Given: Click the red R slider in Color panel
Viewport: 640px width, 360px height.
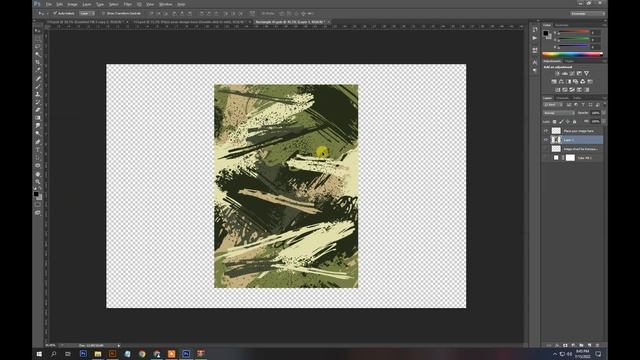Looking at the screenshot, I should pos(573,32).
